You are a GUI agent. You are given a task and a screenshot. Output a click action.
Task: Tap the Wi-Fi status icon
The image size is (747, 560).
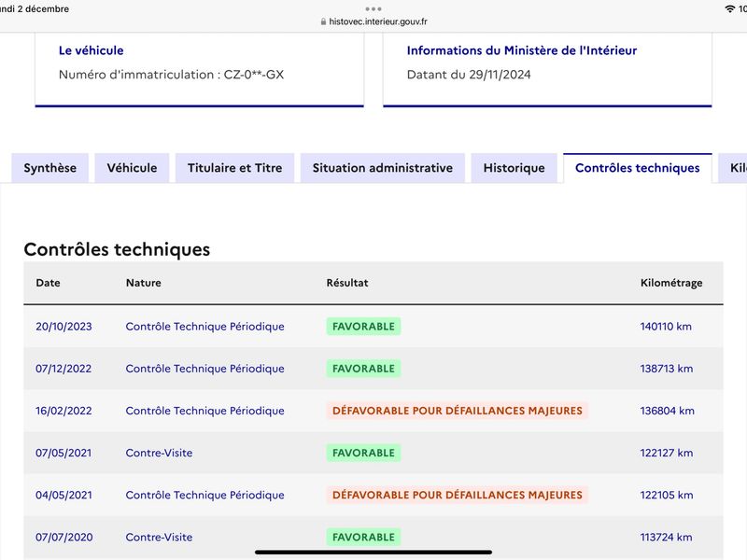[x=729, y=8]
